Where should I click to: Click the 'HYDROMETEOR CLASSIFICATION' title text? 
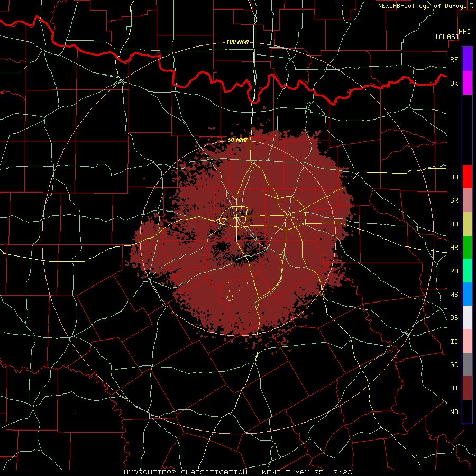pyautogui.click(x=186, y=472)
